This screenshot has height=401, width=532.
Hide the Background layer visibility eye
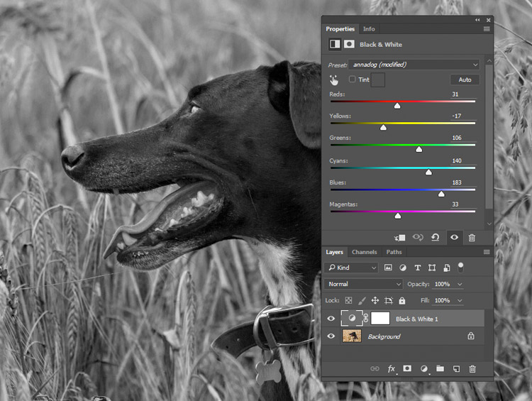(331, 336)
